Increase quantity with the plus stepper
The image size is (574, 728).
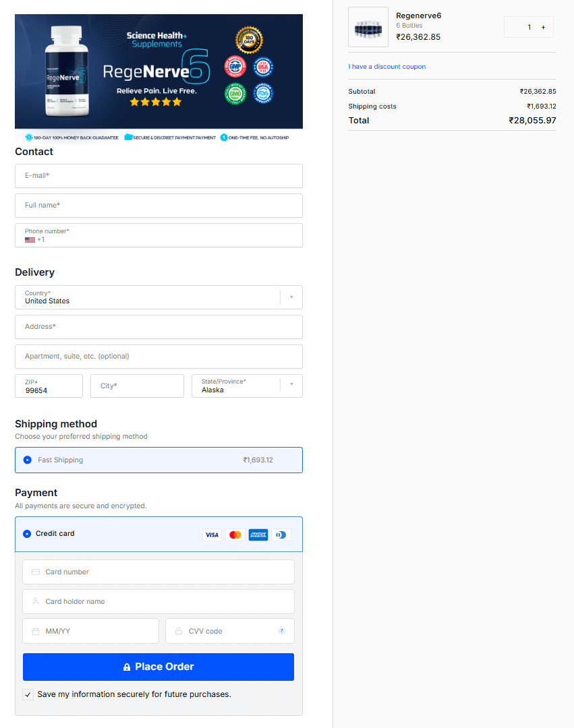[543, 27]
